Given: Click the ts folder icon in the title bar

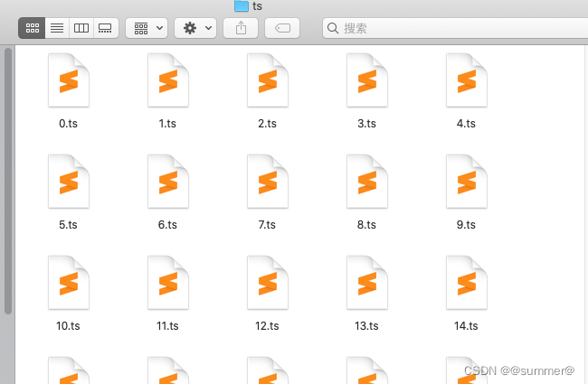Looking at the screenshot, I should [x=242, y=5].
